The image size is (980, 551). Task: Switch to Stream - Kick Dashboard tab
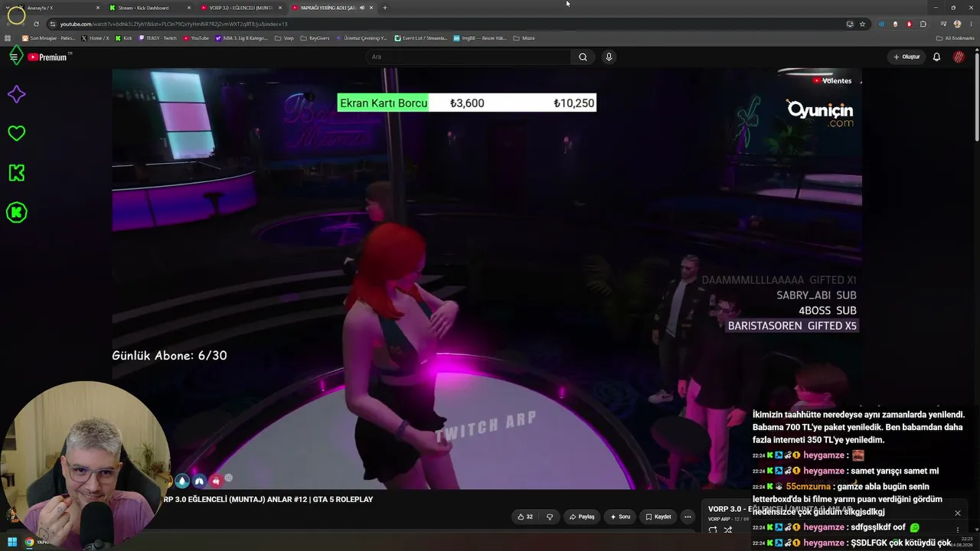[x=149, y=8]
